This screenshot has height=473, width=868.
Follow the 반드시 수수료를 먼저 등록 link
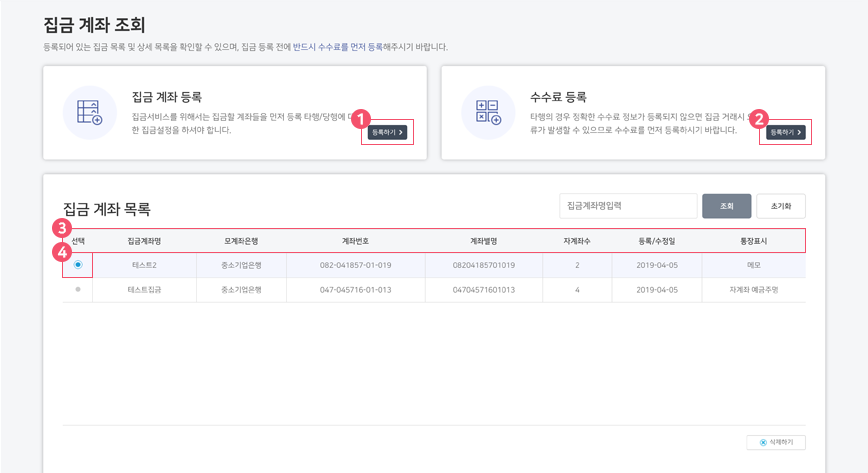pyautogui.click(x=338, y=47)
